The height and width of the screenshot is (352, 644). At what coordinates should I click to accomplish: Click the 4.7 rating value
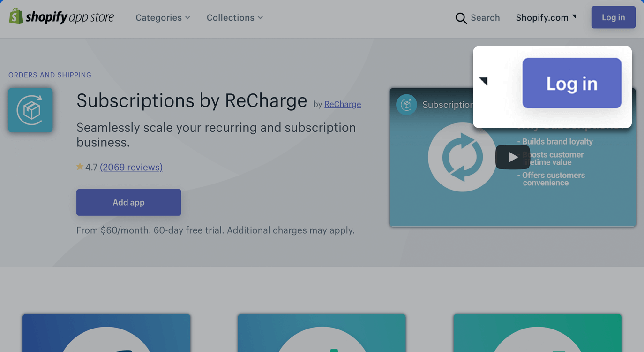(91, 167)
